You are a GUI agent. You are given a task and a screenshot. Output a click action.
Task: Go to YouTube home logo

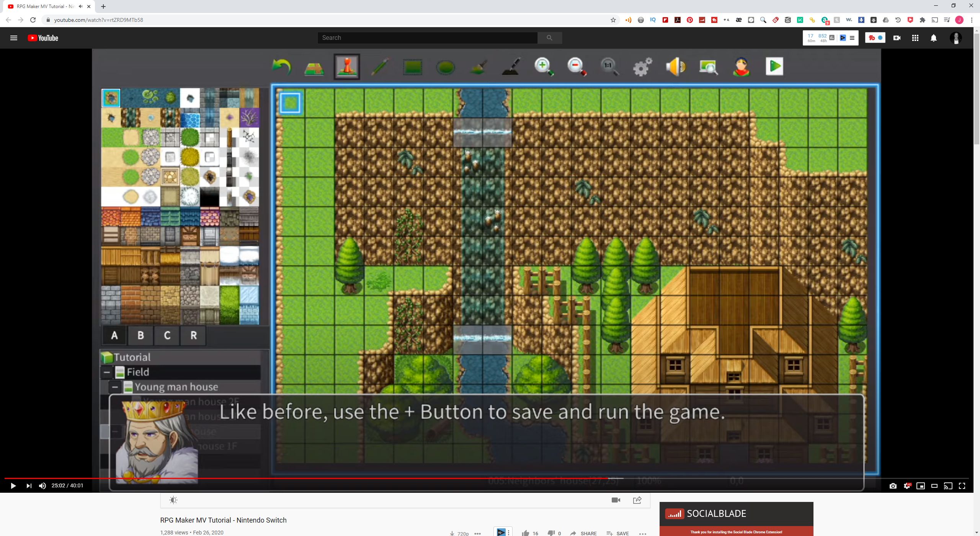tap(43, 38)
